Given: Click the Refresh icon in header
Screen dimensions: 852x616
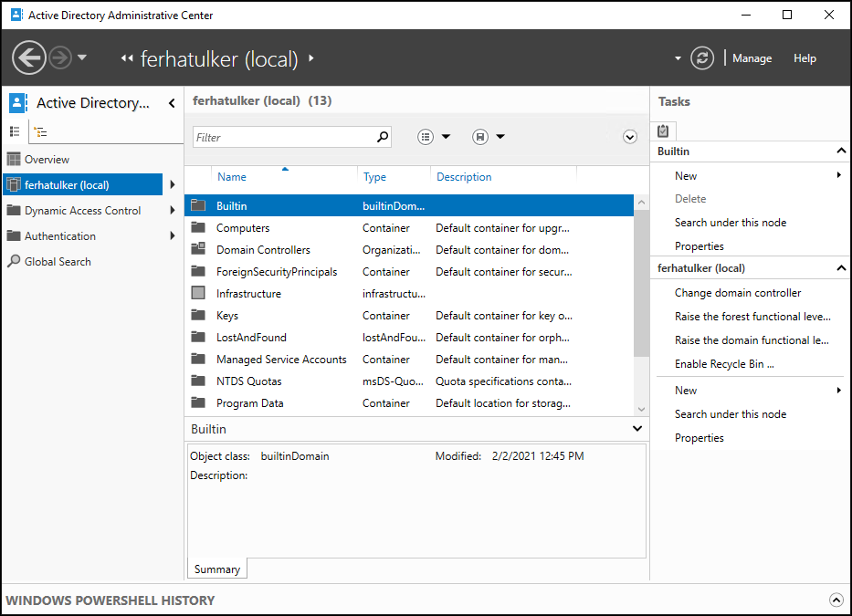Looking at the screenshot, I should click(702, 58).
